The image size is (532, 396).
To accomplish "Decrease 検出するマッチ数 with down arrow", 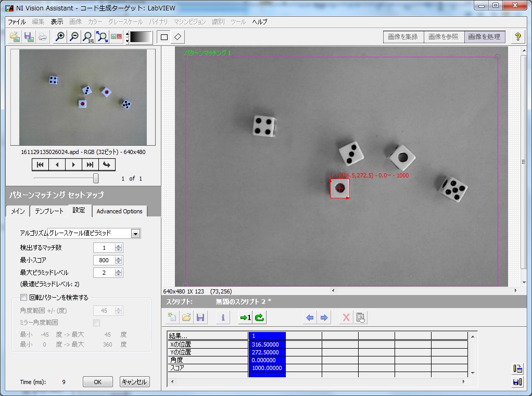I will click(119, 250).
